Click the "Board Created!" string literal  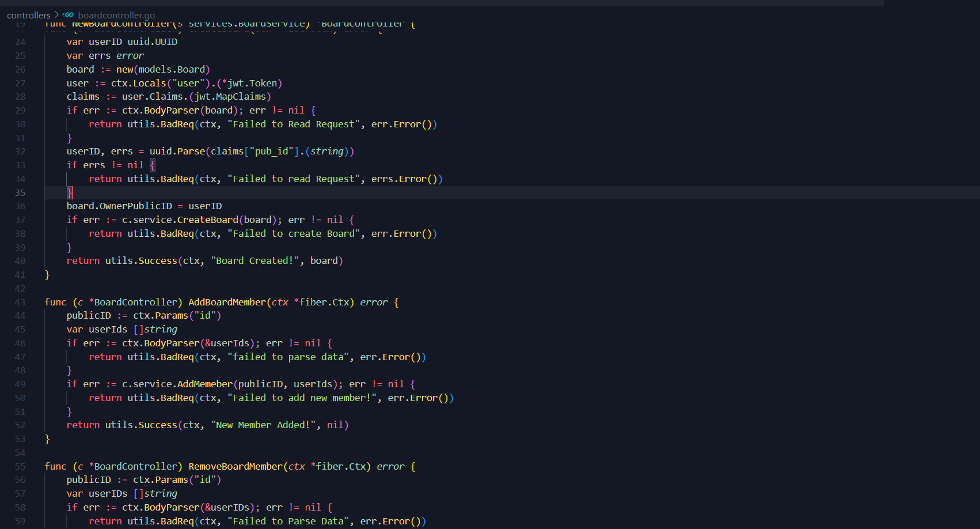point(255,260)
